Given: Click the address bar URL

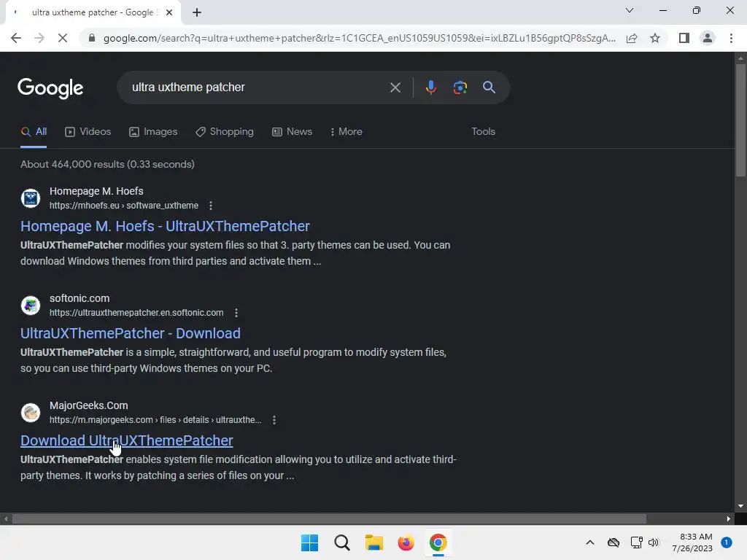Looking at the screenshot, I should click(x=359, y=38).
